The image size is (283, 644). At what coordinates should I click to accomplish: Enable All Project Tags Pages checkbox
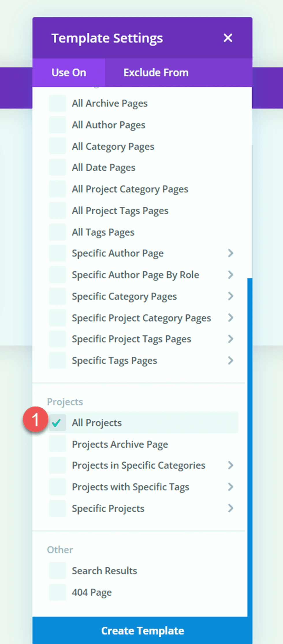click(57, 211)
